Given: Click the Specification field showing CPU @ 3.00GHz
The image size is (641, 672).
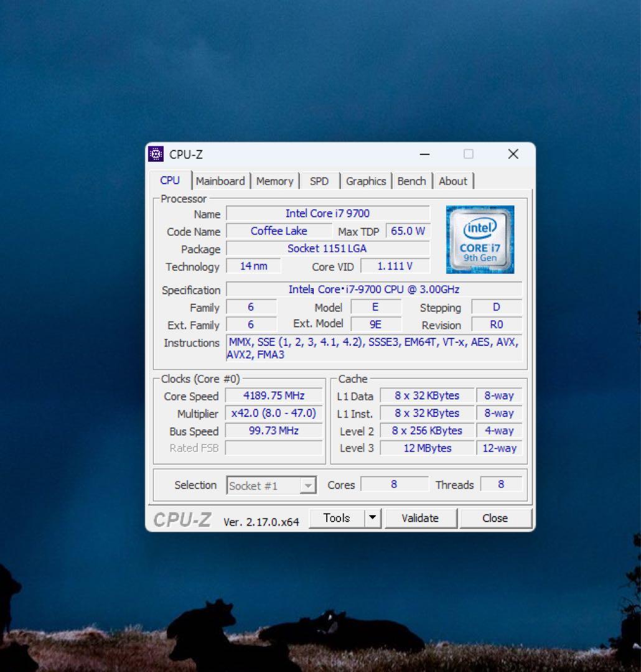Looking at the screenshot, I should pos(374,289).
